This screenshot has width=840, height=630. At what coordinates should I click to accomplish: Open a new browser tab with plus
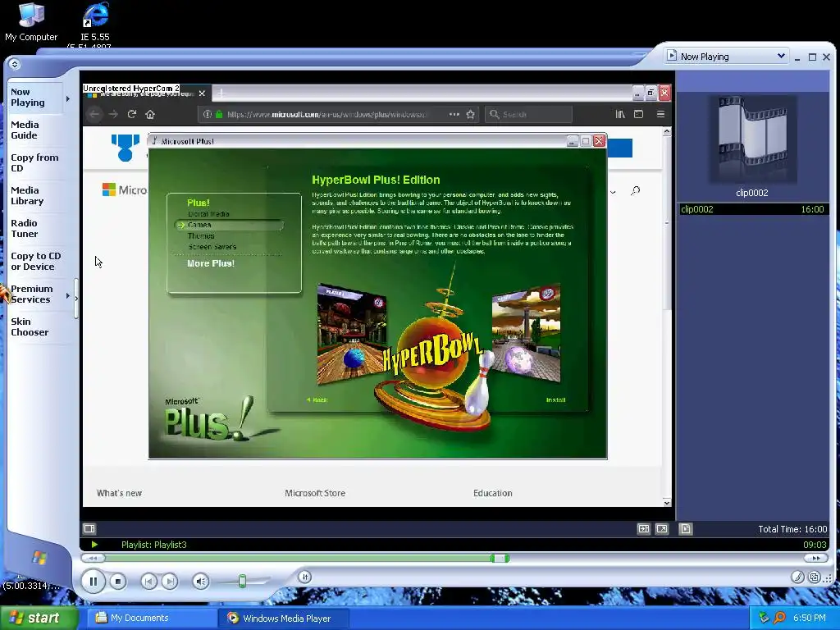pos(221,94)
